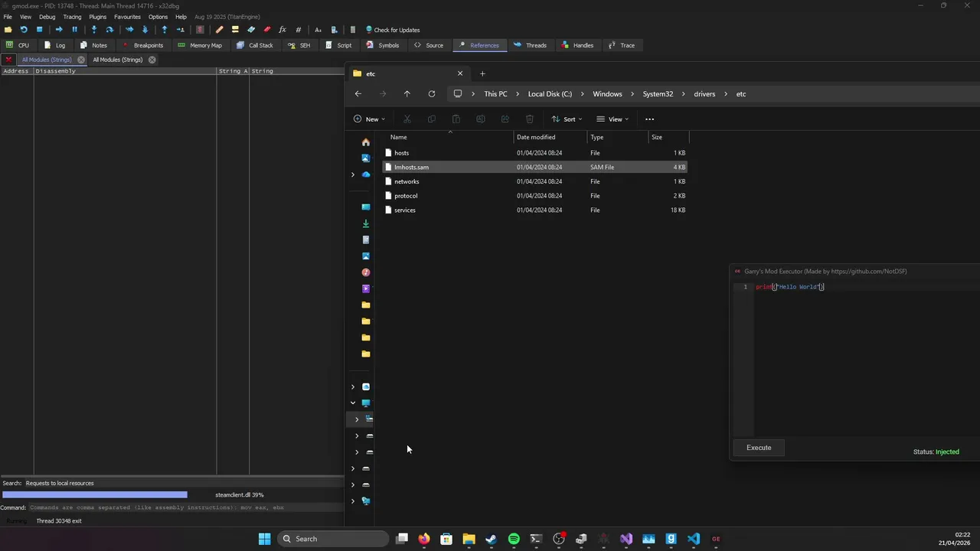The width and height of the screenshot is (980, 551).
Task: Open Steam from the taskbar
Action: click(x=491, y=539)
